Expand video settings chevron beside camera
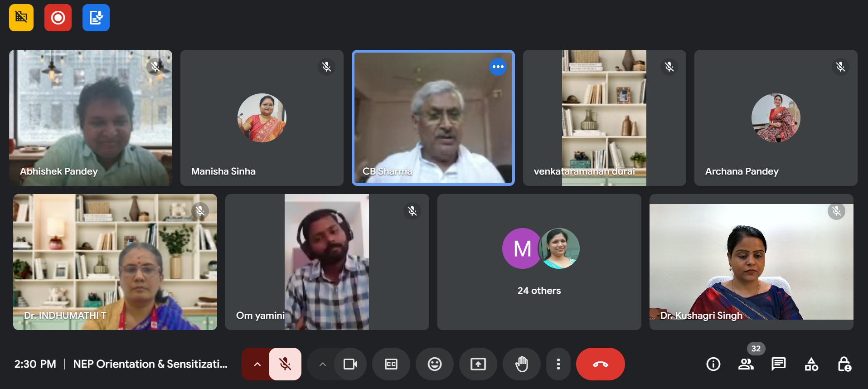The image size is (868, 389). pyautogui.click(x=322, y=364)
